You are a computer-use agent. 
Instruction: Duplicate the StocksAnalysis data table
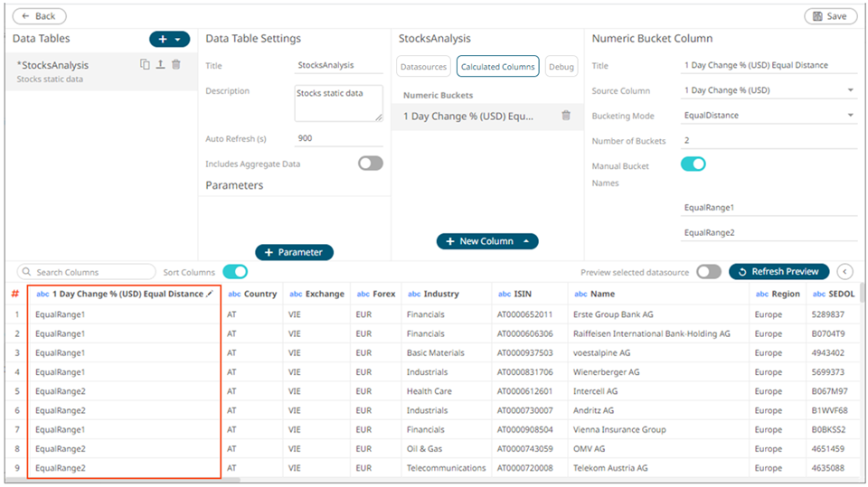(x=145, y=65)
